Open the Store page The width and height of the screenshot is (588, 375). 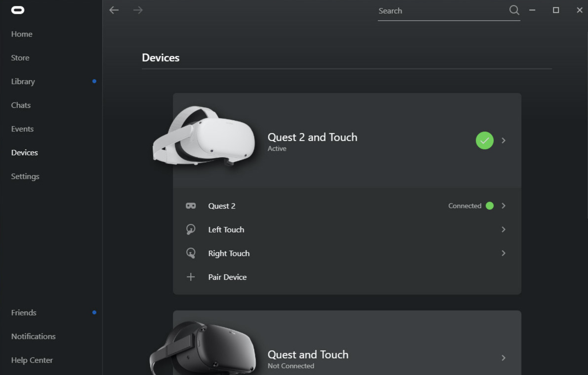tap(20, 58)
